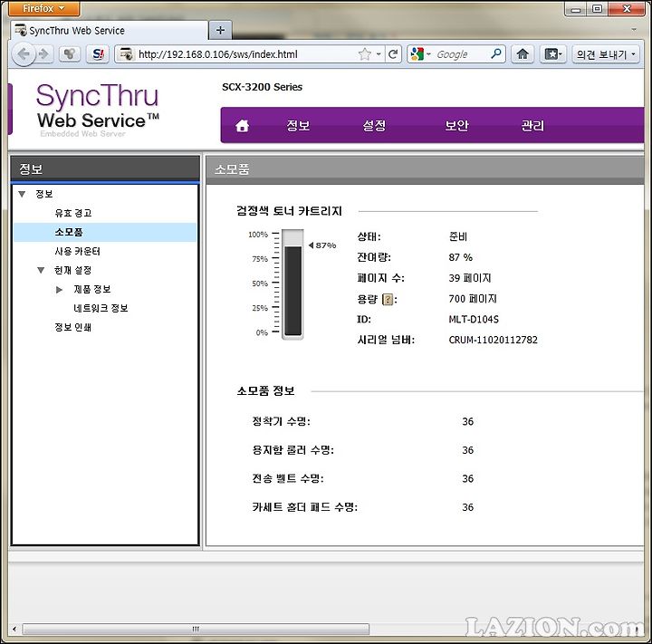Image resolution: width=652 pixels, height=644 pixels.
Task: Go back to the previous page
Action: coord(24,54)
